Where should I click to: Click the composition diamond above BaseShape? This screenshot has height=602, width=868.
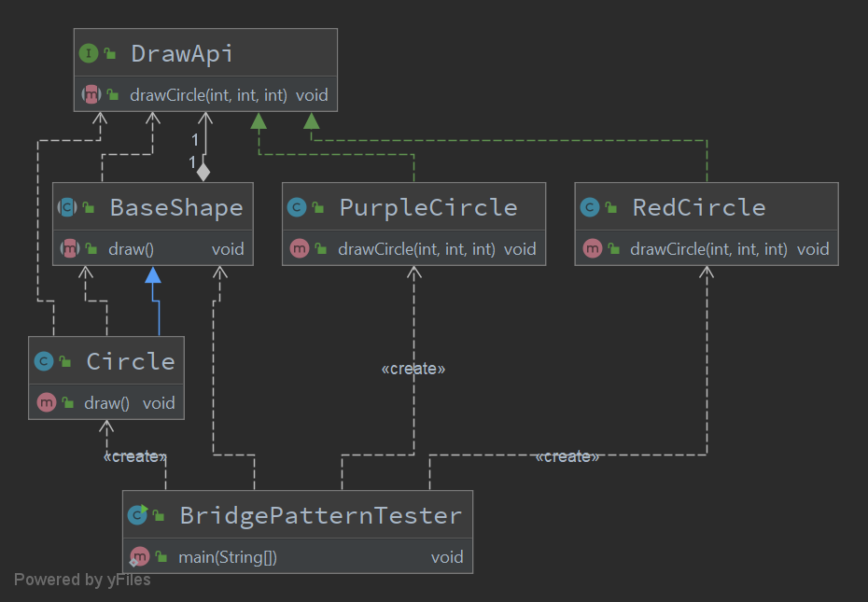[203, 172]
